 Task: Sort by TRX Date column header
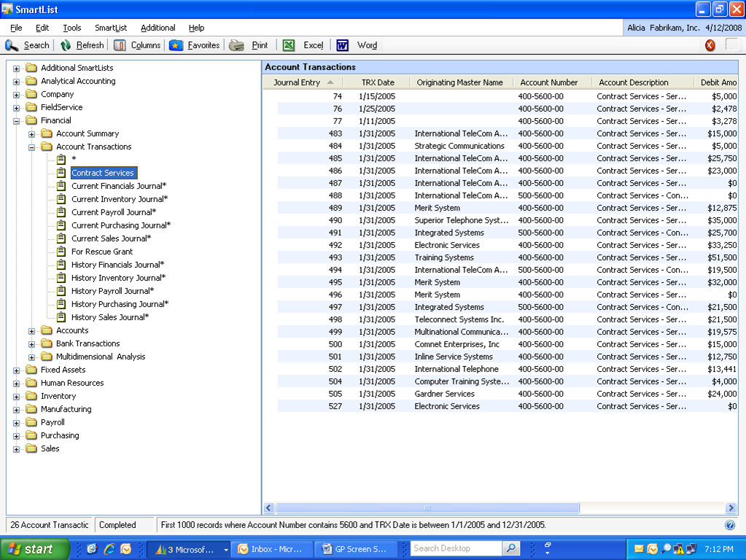[x=377, y=82]
